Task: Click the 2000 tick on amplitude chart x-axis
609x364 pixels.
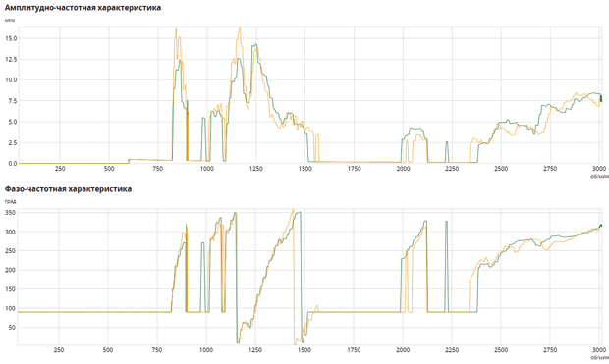Action: coord(403,169)
